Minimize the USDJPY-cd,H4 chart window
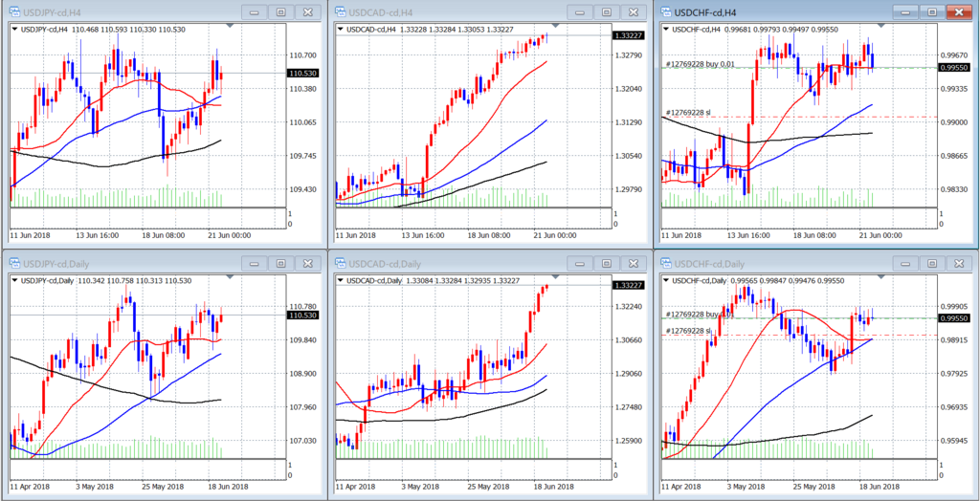Viewport: 980px width, 501px height. [256, 11]
